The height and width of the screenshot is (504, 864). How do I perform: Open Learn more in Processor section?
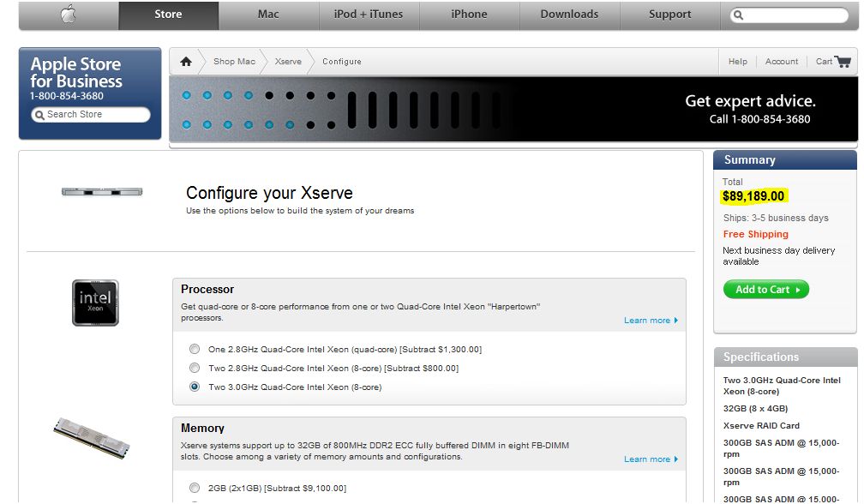pyautogui.click(x=651, y=320)
